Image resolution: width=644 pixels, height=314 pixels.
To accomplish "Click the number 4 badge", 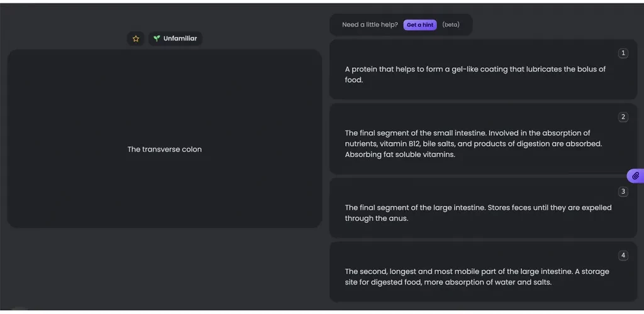I will tap(623, 256).
